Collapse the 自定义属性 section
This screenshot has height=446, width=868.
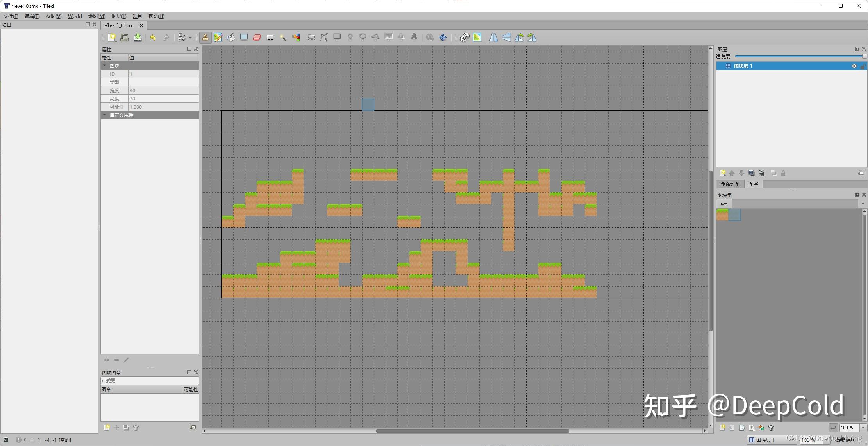(104, 115)
